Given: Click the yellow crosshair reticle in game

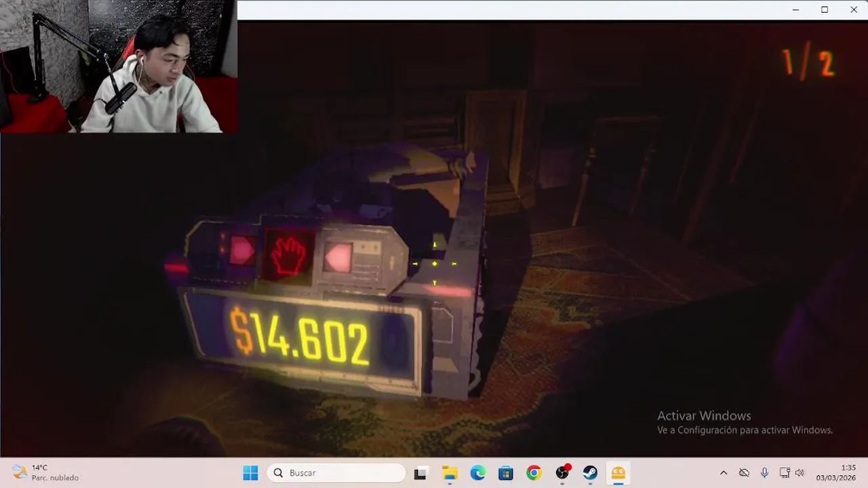Looking at the screenshot, I should coord(435,264).
